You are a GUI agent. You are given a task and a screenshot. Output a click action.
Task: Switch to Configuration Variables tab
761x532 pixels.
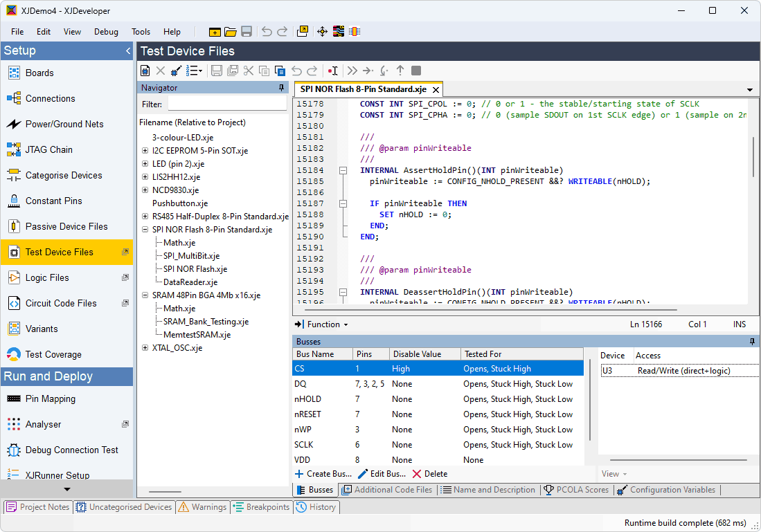click(x=667, y=490)
